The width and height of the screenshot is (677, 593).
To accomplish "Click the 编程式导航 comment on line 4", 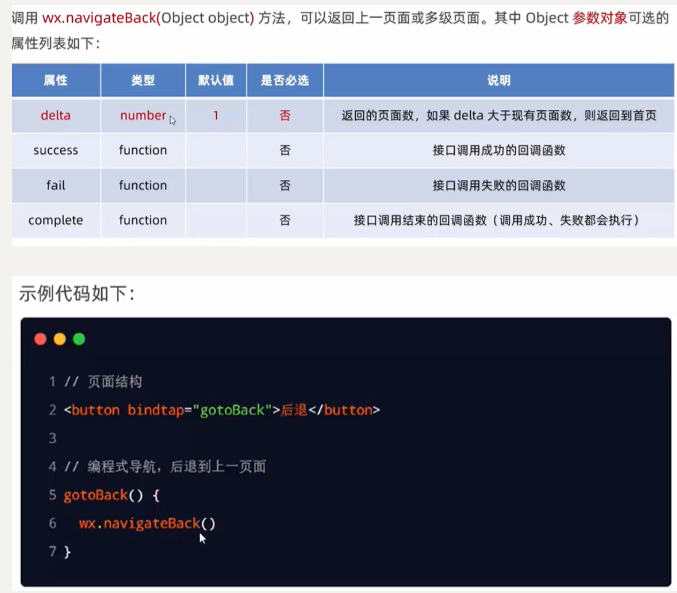I will [165, 466].
